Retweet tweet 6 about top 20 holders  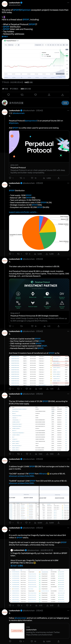(18, 454)
